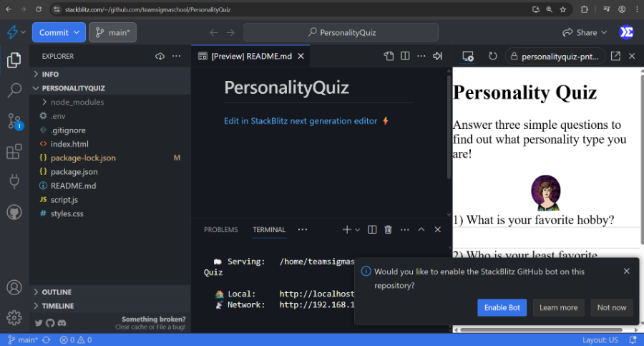The image size is (644, 346).
Task: Open the Extensions view
Action: [14, 151]
